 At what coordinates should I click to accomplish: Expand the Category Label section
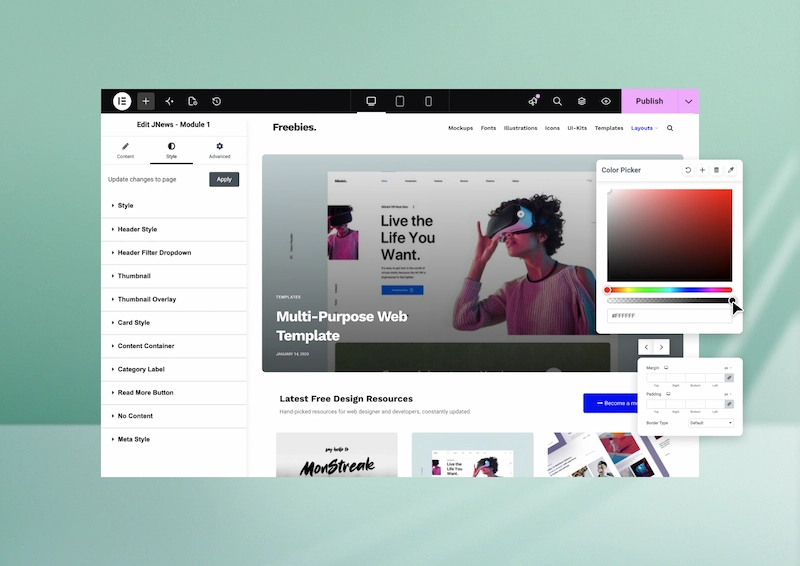174,369
